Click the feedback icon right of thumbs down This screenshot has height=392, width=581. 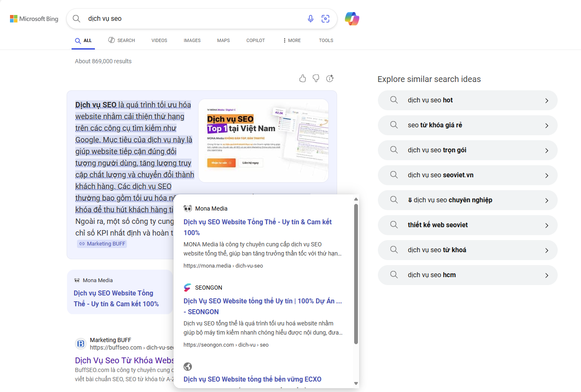click(x=330, y=78)
